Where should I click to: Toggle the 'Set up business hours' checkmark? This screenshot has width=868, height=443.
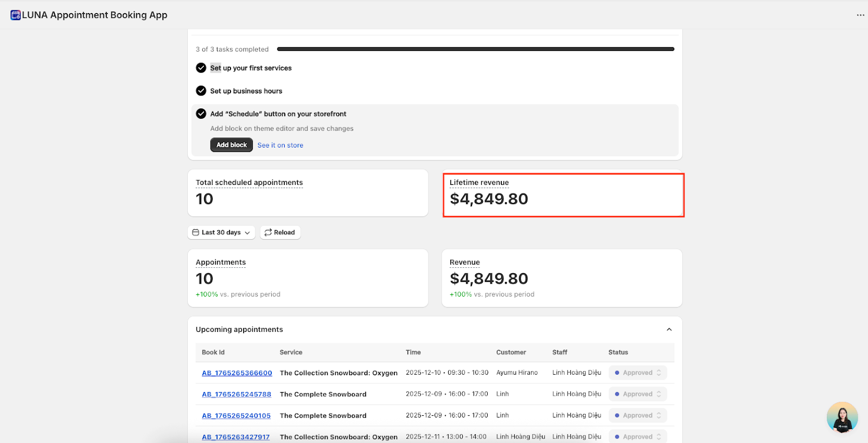coord(201,91)
